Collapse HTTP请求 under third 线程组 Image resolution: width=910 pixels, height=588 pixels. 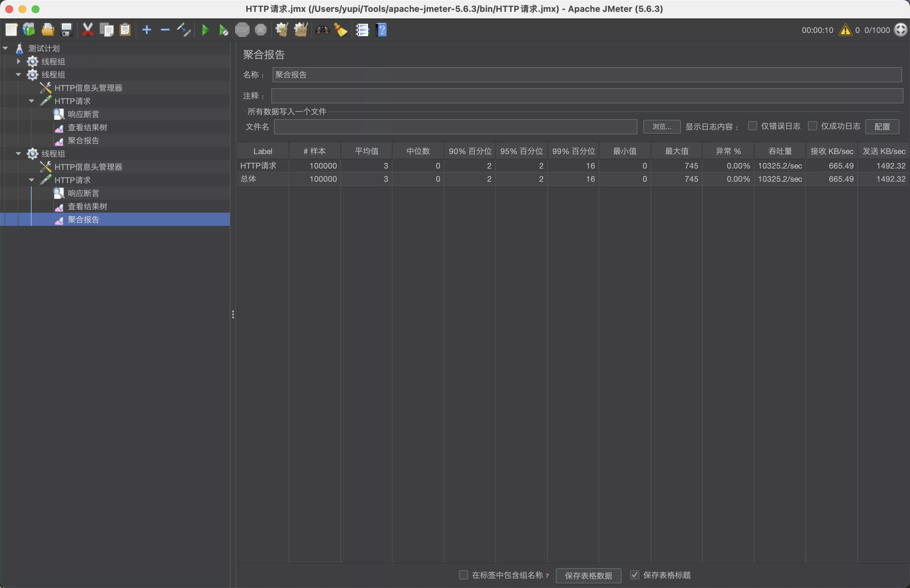point(32,180)
